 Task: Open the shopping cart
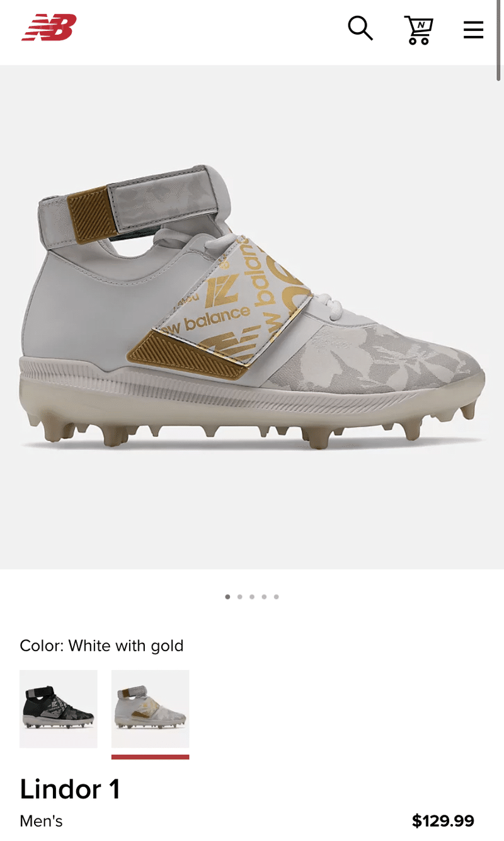pos(418,30)
